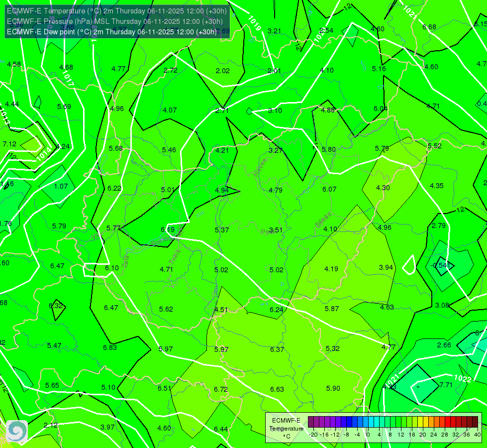Click the 4.94 value on the map
The image size is (487, 448).
[222, 190]
